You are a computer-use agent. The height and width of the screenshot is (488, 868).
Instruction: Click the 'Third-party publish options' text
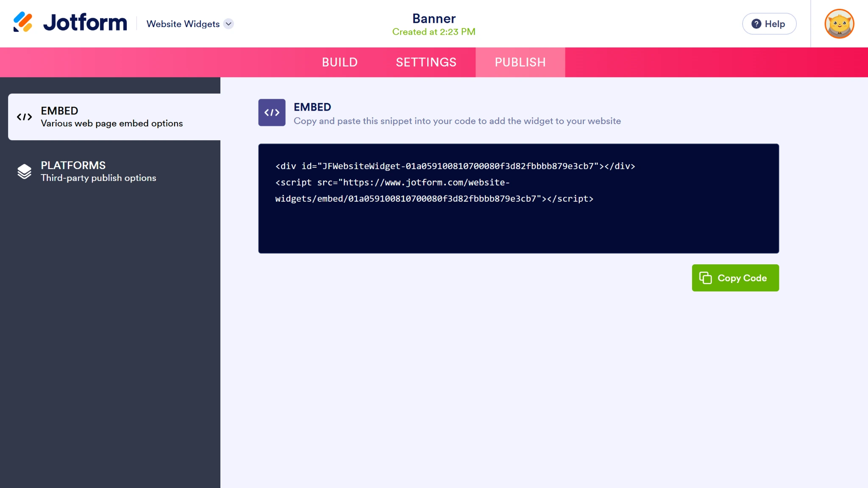98,178
